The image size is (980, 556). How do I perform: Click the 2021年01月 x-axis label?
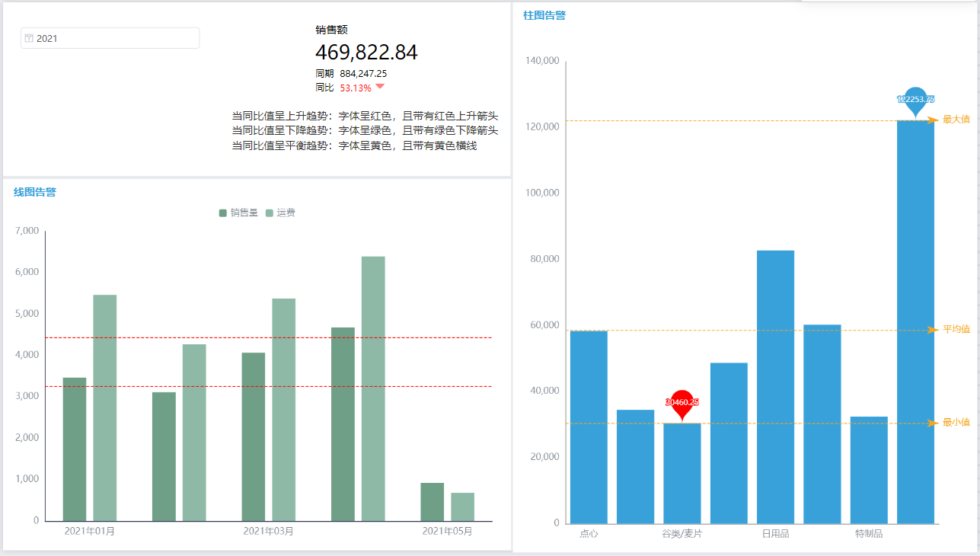pyautogui.click(x=90, y=531)
